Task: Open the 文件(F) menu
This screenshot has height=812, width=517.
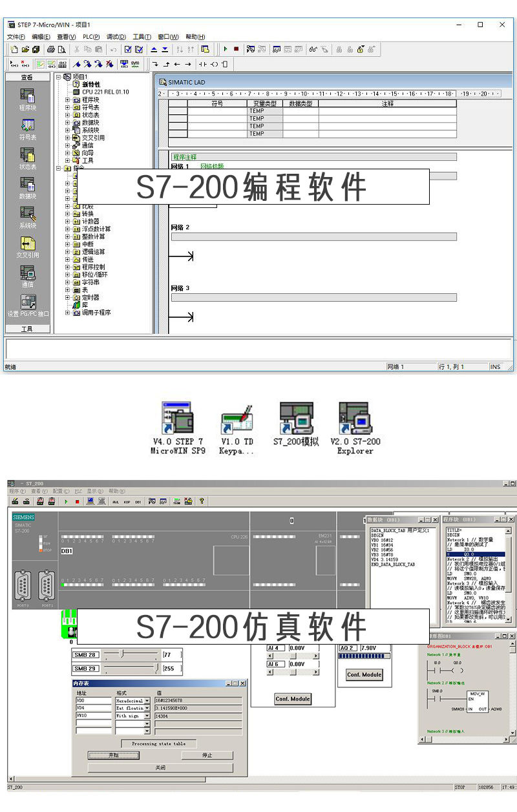Action: tap(16, 37)
